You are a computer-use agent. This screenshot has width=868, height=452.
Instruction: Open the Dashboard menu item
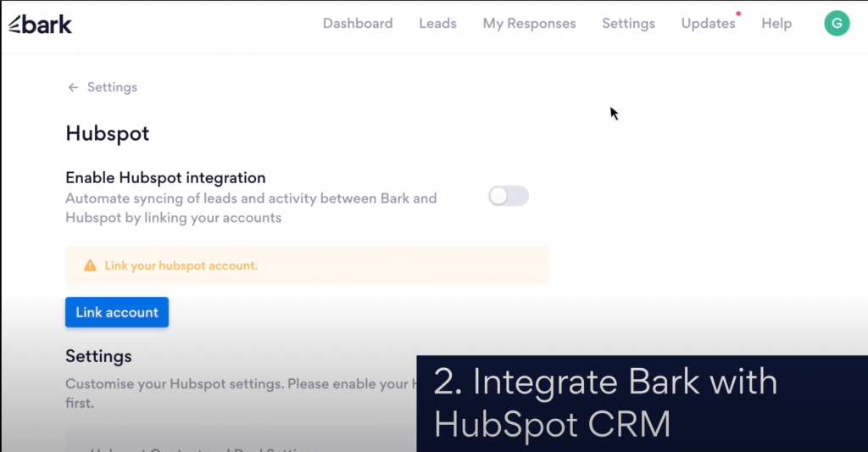pyautogui.click(x=358, y=23)
